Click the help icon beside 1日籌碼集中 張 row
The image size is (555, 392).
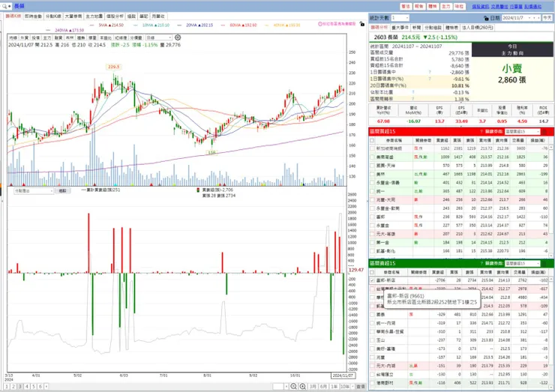(x=430, y=72)
